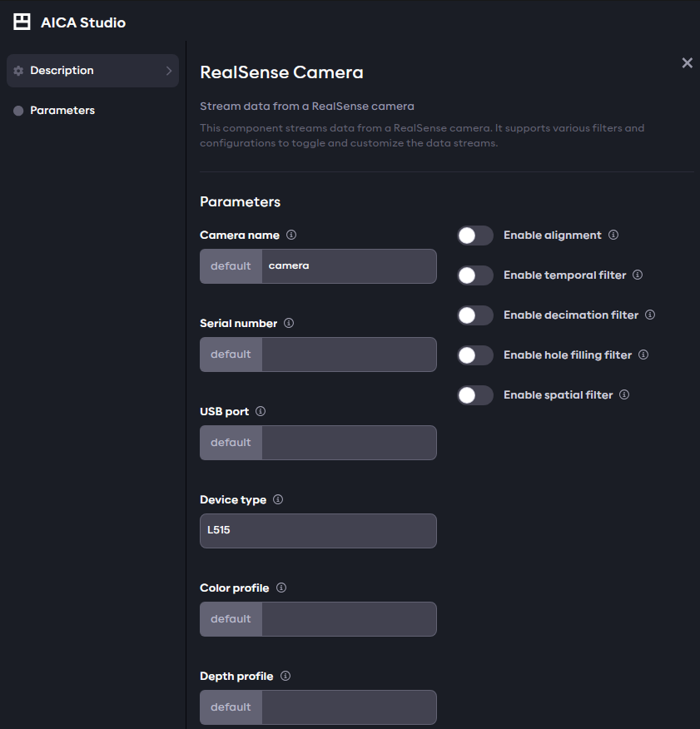The width and height of the screenshot is (700, 729).
Task: Click default button for USB port
Action: coord(231,443)
